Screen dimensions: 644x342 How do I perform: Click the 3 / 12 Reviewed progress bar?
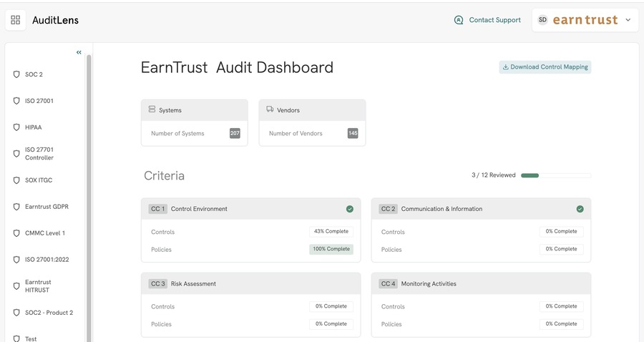click(x=556, y=175)
